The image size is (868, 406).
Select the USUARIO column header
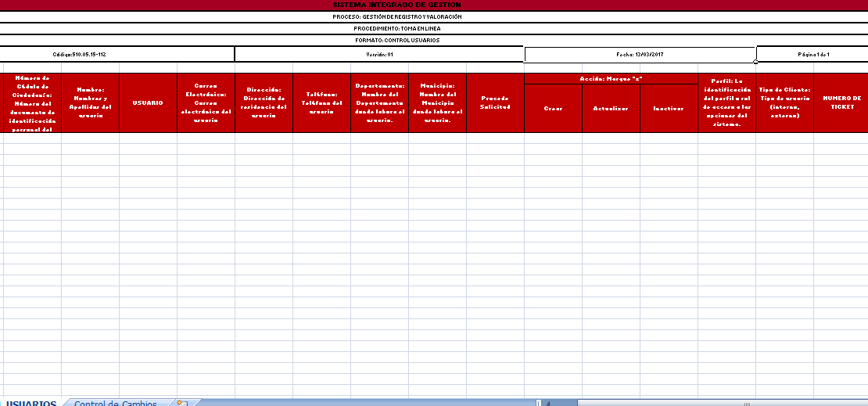coord(149,103)
